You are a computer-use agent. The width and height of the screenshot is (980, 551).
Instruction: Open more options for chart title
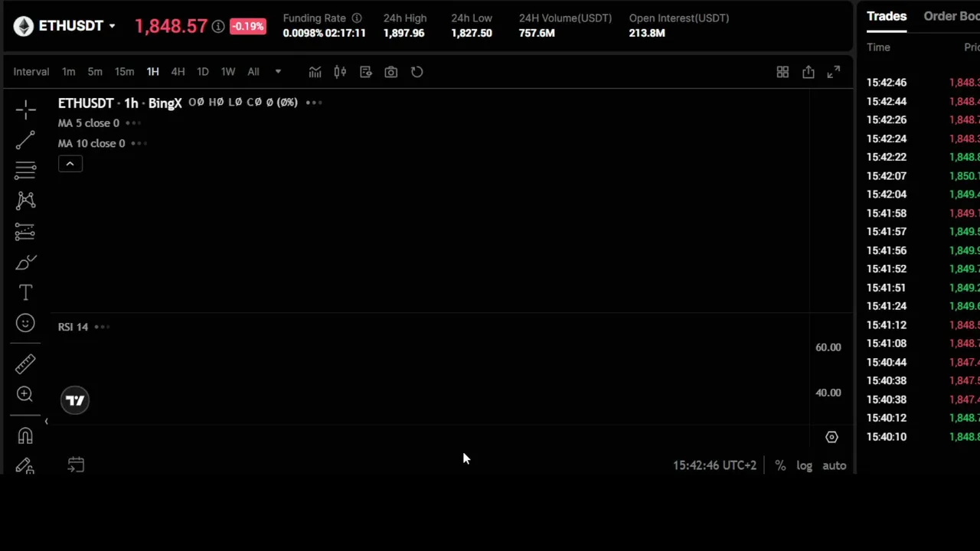click(314, 102)
